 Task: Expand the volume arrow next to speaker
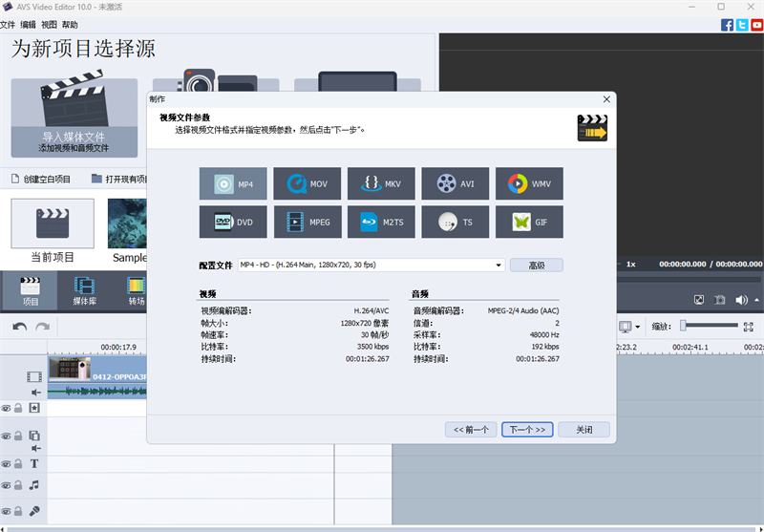click(756, 300)
